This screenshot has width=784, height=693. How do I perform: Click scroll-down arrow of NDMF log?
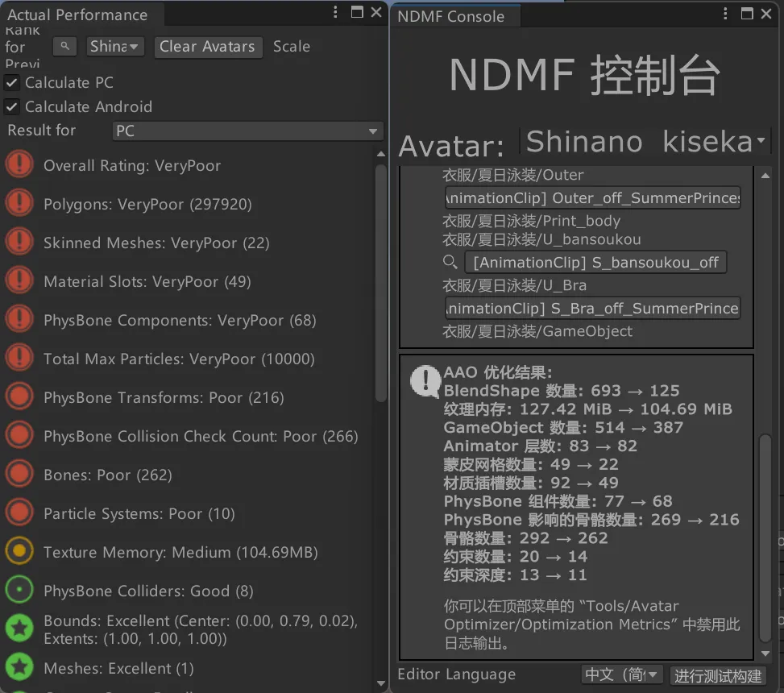tap(765, 653)
